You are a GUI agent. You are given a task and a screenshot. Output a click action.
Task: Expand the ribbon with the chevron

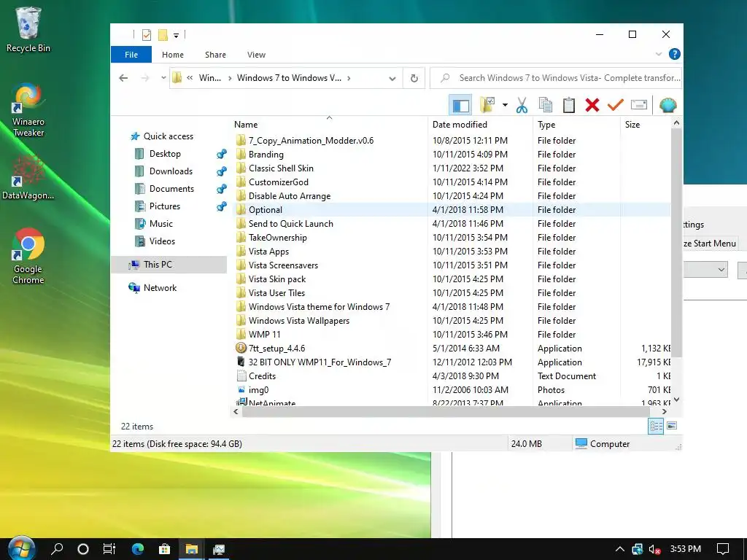click(x=659, y=54)
